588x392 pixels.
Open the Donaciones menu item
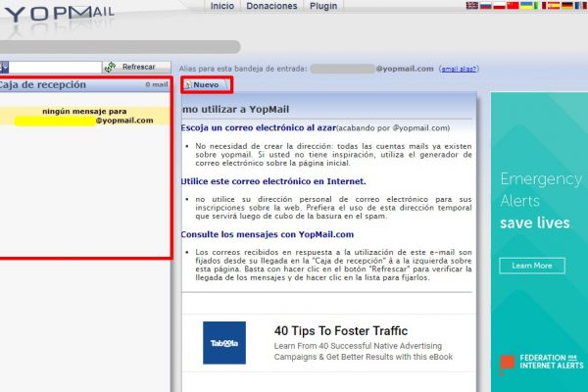[x=271, y=6]
